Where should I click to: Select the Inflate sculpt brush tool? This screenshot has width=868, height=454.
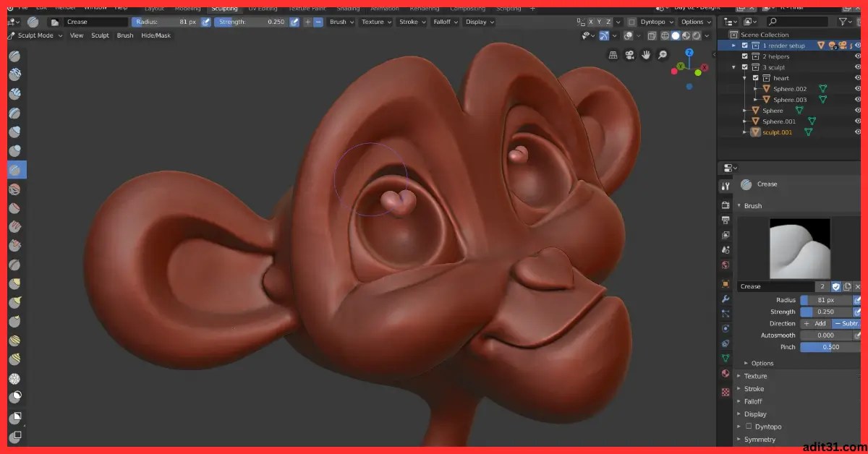[14, 132]
